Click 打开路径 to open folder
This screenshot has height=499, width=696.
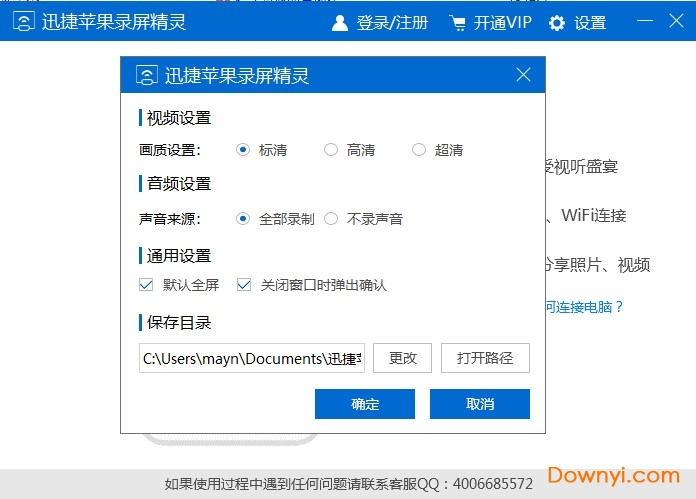point(485,358)
